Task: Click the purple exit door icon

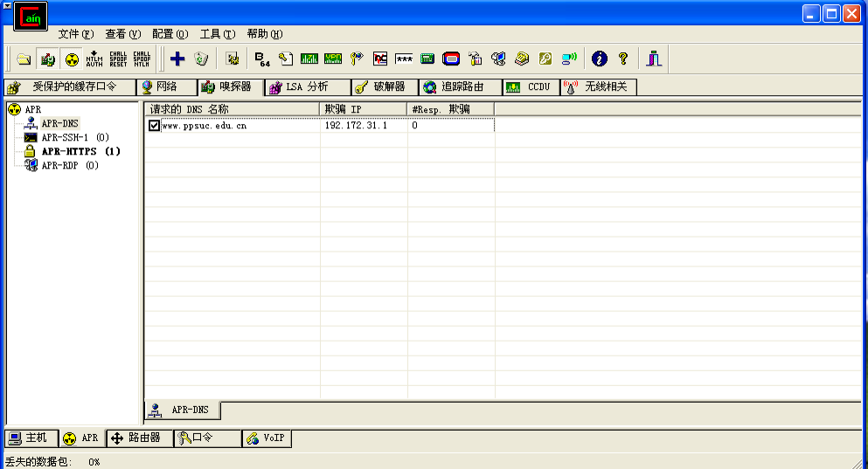Action: pos(654,59)
